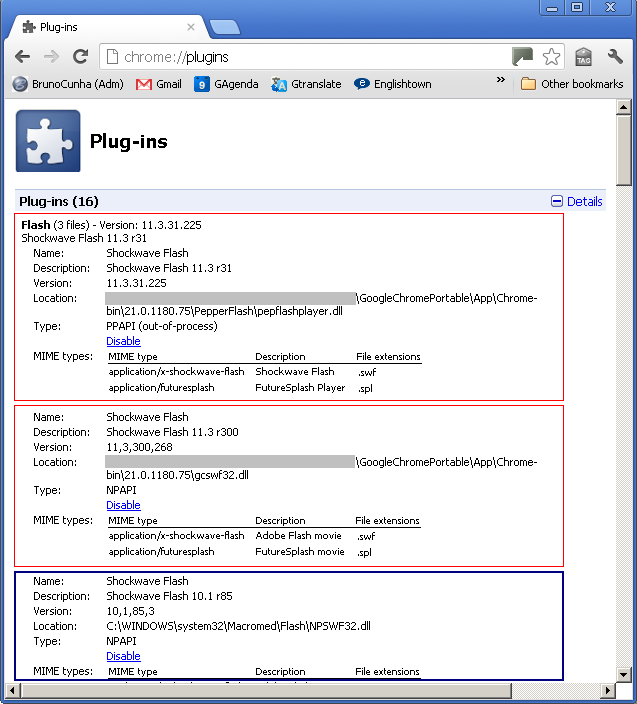Open the Englishtown bookmark
637x704 pixels.
click(393, 84)
